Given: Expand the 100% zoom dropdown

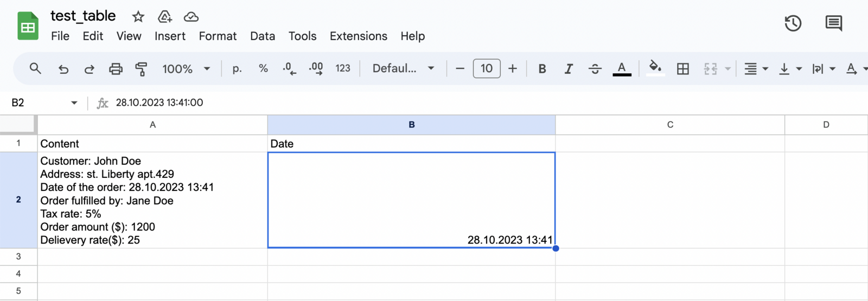Looking at the screenshot, I should [186, 69].
